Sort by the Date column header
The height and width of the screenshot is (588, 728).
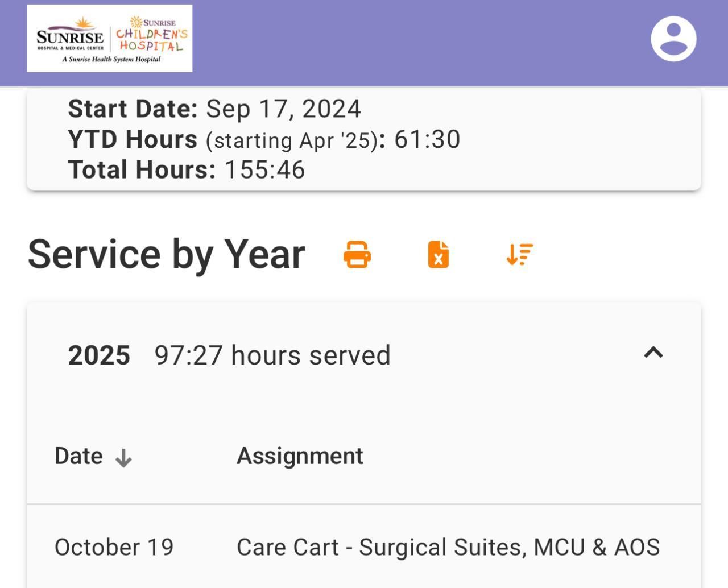[x=79, y=456]
